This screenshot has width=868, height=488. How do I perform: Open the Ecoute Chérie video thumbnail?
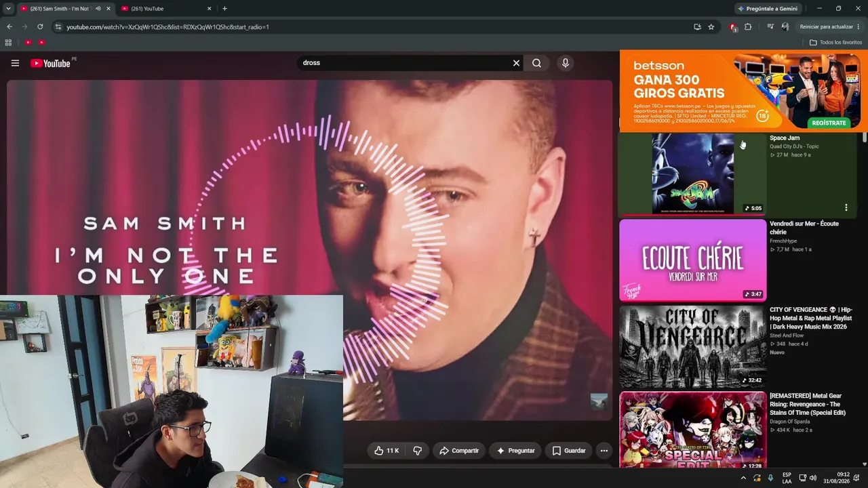pyautogui.click(x=692, y=260)
